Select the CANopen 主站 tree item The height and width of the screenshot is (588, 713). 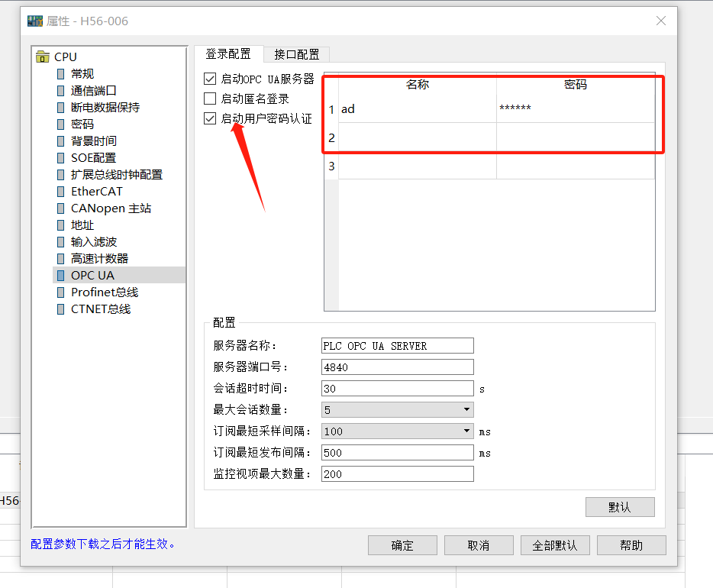[111, 208]
